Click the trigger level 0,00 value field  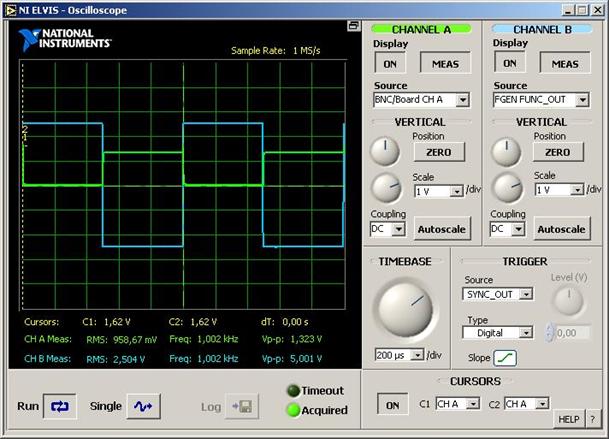point(572,333)
